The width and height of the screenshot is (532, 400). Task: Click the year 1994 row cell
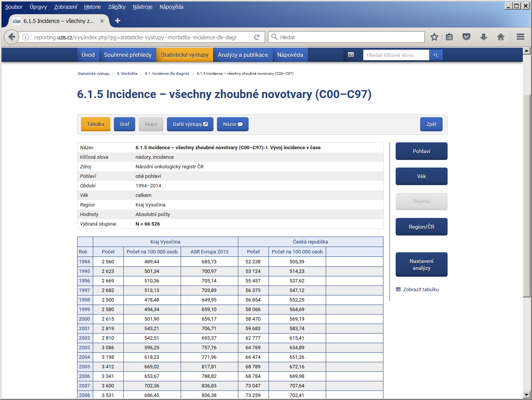pyautogui.click(x=85, y=262)
